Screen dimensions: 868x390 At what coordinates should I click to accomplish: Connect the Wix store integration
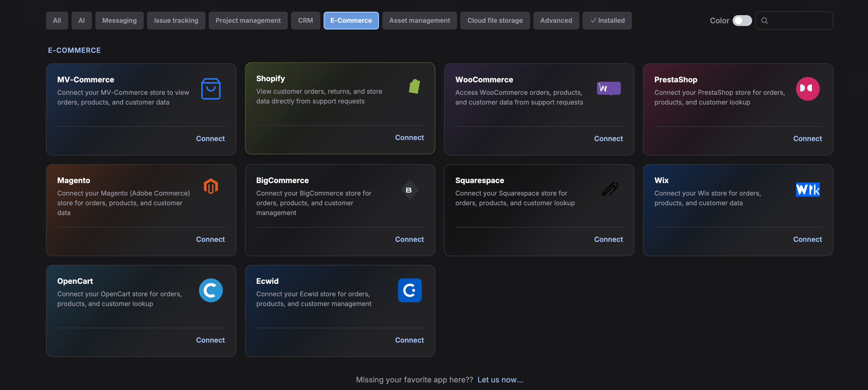[807, 239]
